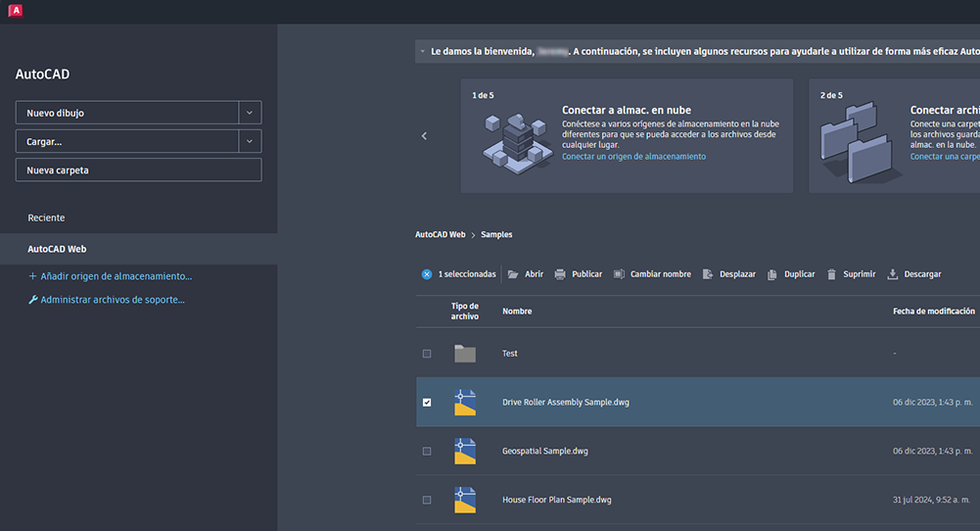Check the box for Test folder

(x=427, y=354)
